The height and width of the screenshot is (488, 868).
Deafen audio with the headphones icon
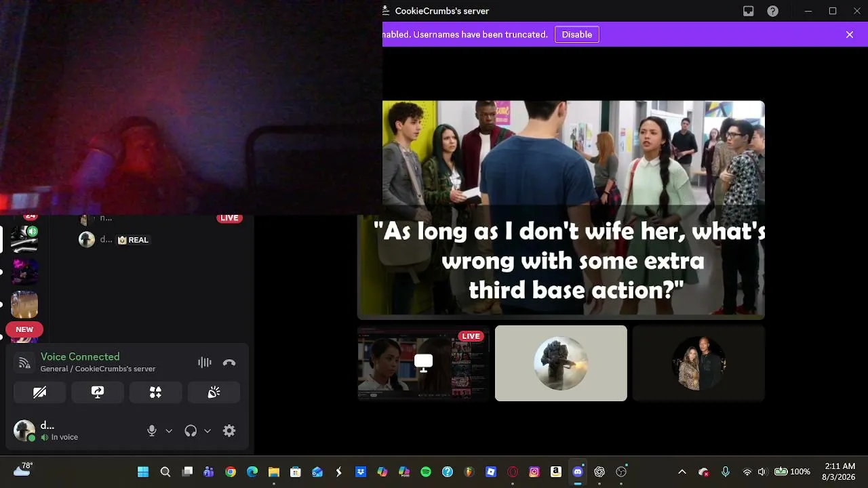[191, 431]
